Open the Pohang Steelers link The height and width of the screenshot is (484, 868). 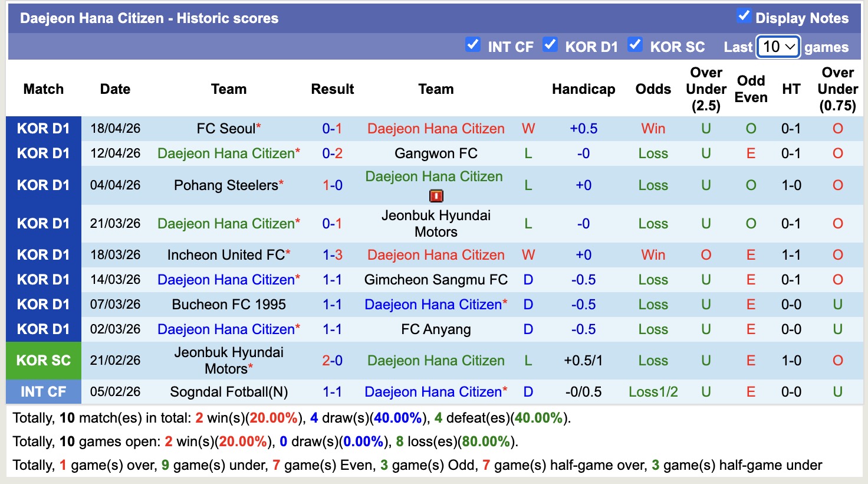[x=225, y=185]
